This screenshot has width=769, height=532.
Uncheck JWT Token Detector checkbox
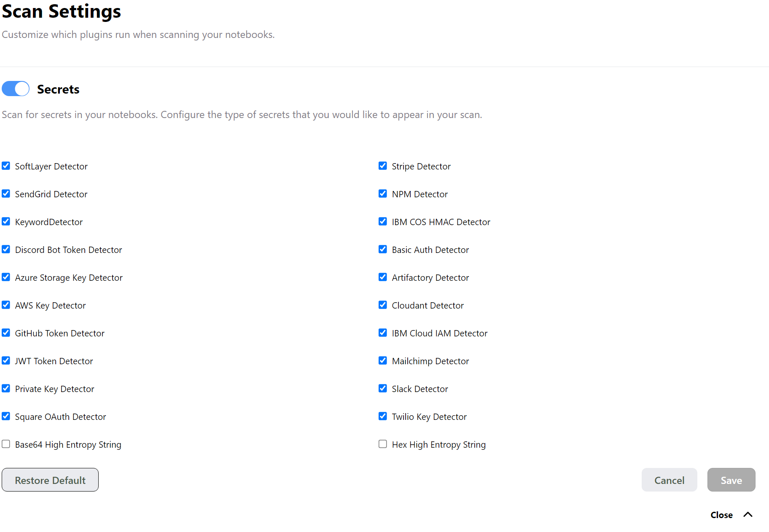(x=6, y=360)
